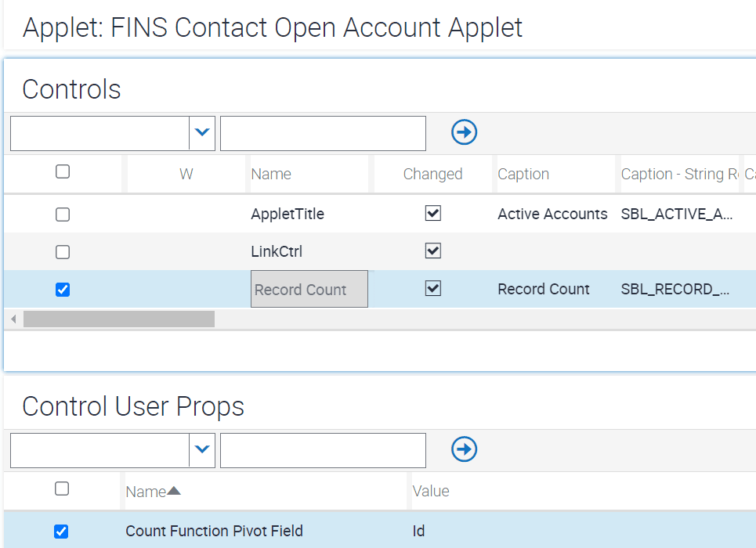Click the Changed column header
756x548 pixels.
pyautogui.click(x=432, y=173)
